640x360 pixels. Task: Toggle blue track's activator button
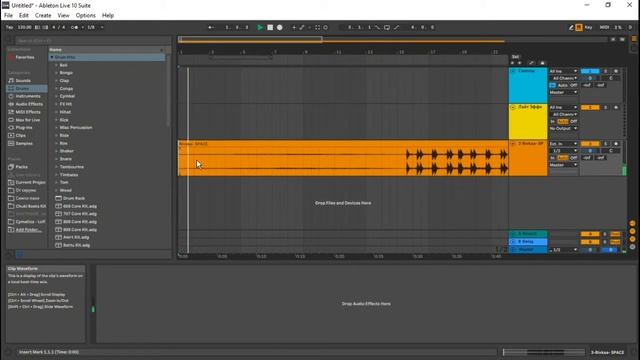click(590, 71)
